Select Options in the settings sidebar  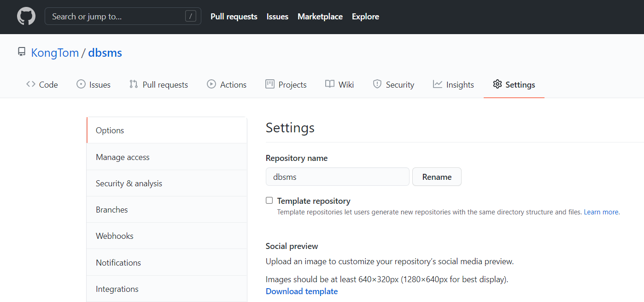click(167, 130)
